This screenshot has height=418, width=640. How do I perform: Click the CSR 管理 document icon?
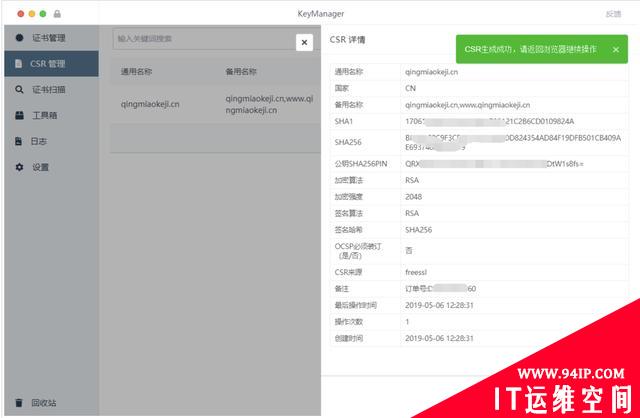click(18, 64)
